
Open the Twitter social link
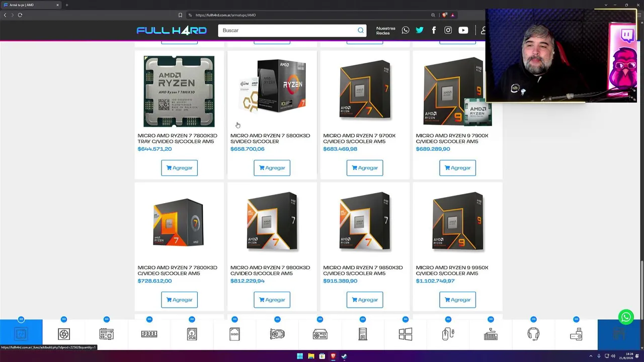420,30
